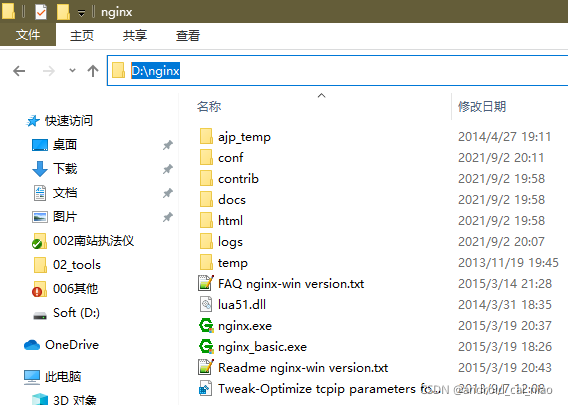Click the OneDrive cloud icon
Image resolution: width=568 pixels, height=405 pixels.
(x=32, y=345)
